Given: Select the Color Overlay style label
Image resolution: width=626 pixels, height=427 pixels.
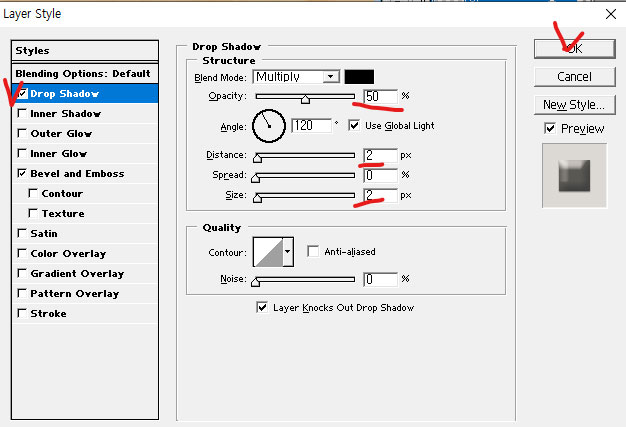Looking at the screenshot, I should [68, 253].
